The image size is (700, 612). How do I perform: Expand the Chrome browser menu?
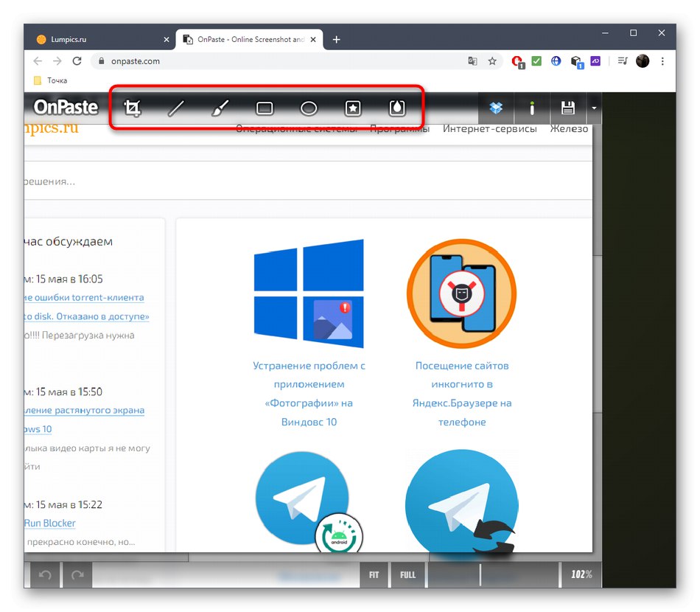tap(662, 61)
